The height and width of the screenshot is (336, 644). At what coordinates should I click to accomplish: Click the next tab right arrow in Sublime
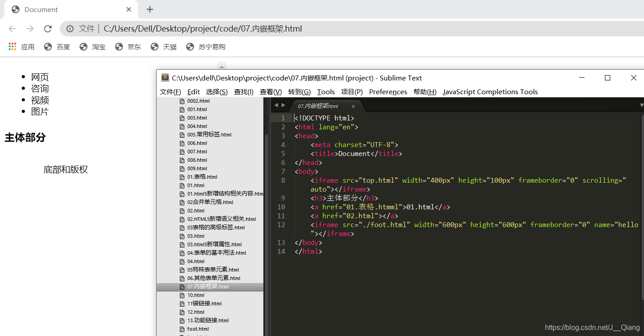(x=283, y=105)
